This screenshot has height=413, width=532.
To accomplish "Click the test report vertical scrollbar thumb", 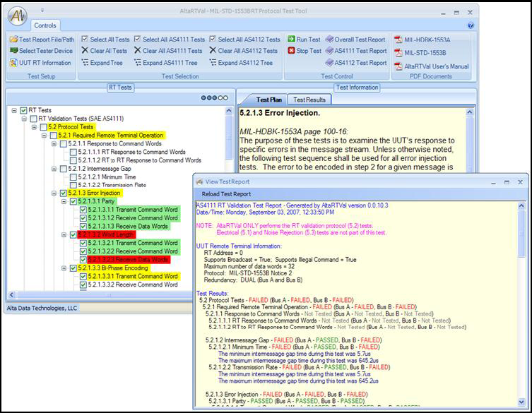I will click(521, 234).
